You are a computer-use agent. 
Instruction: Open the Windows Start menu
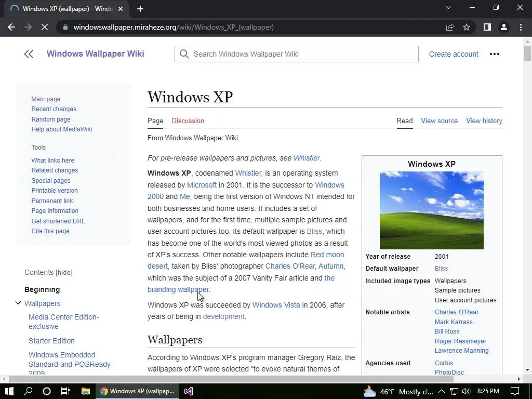pos(9,391)
